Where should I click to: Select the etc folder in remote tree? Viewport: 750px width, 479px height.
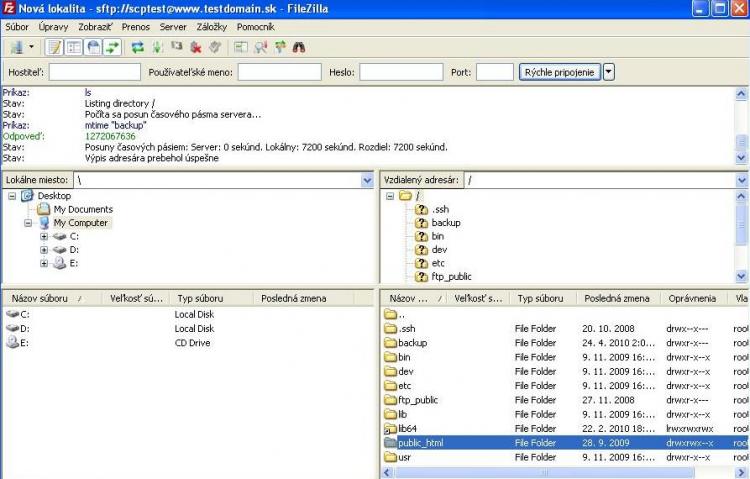(438, 263)
